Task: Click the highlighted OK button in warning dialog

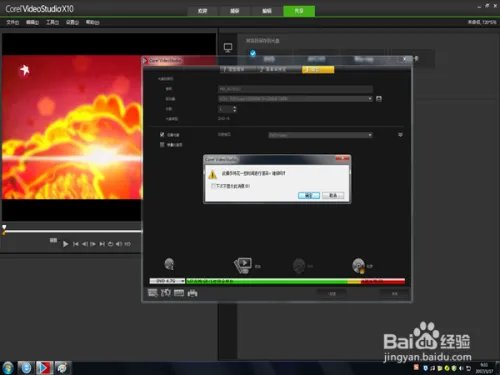Action: click(x=309, y=195)
